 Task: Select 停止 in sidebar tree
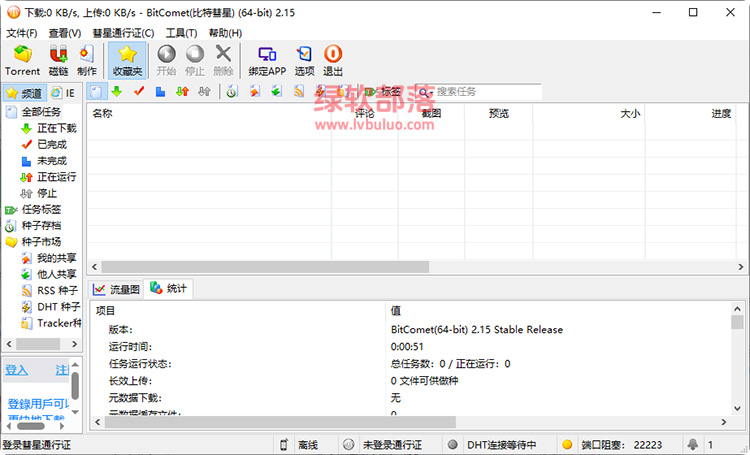[x=47, y=193]
